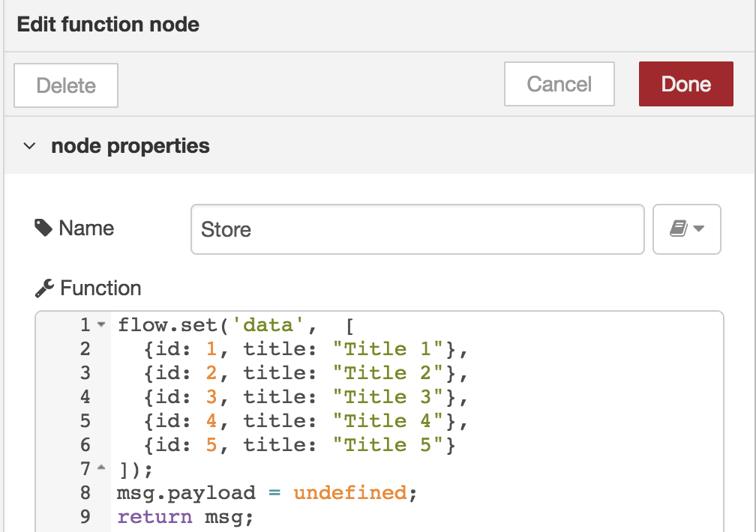Fold code at line 1 arrow
The height and width of the screenshot is (532, 756).
[101, 324]
